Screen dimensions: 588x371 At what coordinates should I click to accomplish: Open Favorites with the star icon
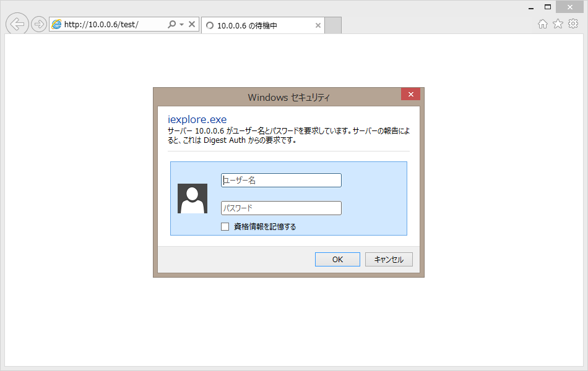[x=558, y=24]
